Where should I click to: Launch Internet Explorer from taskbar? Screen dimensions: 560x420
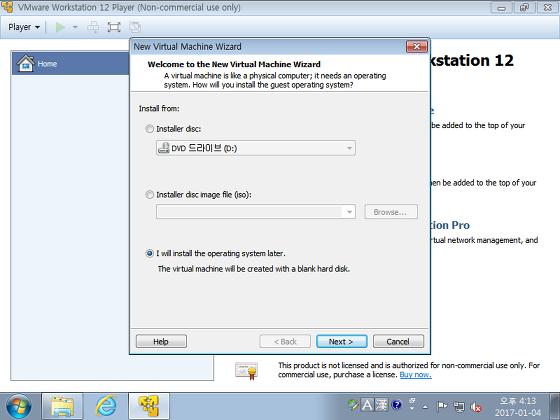coord(106,406)
